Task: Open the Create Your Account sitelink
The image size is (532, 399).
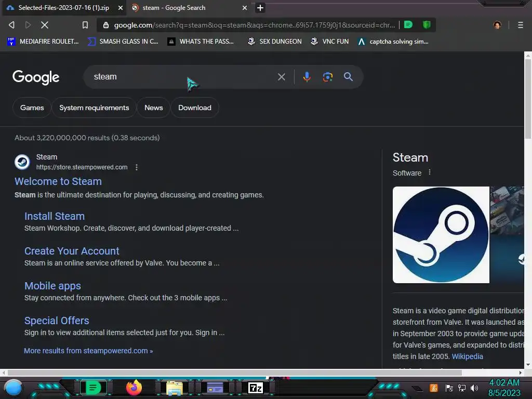Action: point(72,251)
